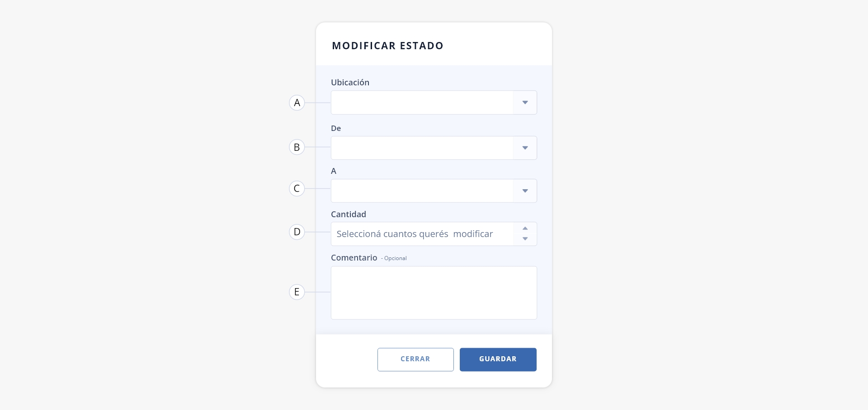Click the circled D annotation marker
The image size is (868, 410).
click(297, 232)
